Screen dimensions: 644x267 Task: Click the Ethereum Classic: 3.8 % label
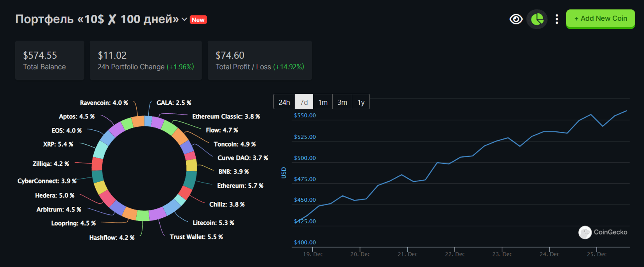tap(226, 116)
